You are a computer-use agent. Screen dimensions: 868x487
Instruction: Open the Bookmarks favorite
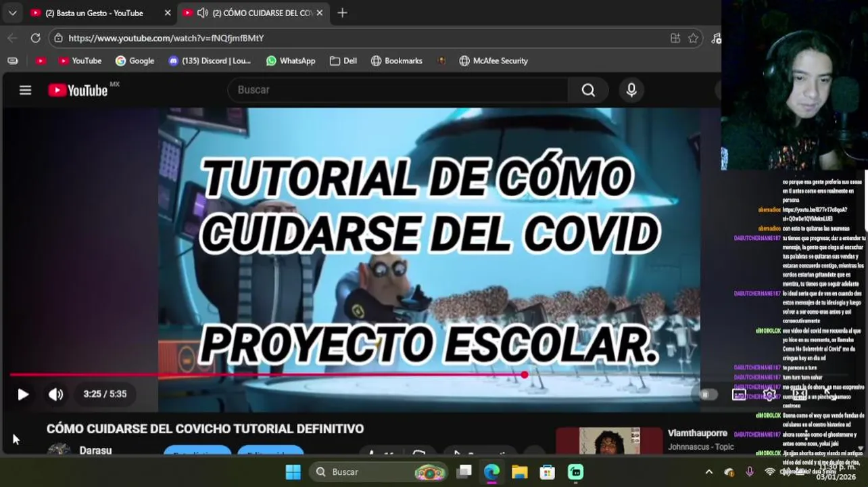[397, 61]
